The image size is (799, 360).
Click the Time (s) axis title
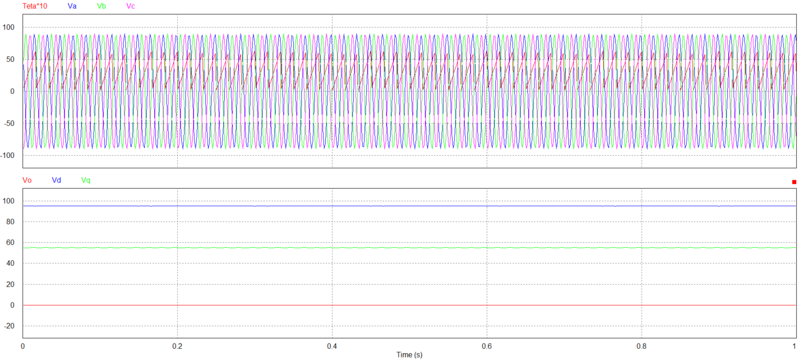[x=410, y=354]
